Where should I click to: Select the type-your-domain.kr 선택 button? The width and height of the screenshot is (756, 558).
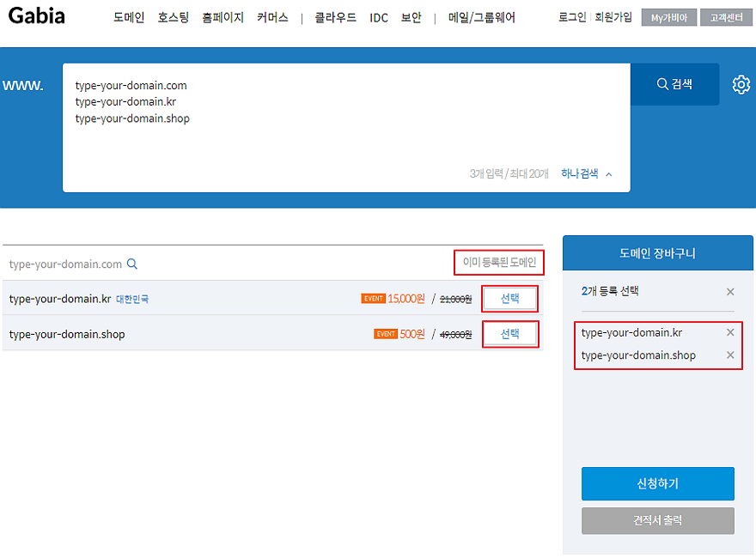click(509, 299)
